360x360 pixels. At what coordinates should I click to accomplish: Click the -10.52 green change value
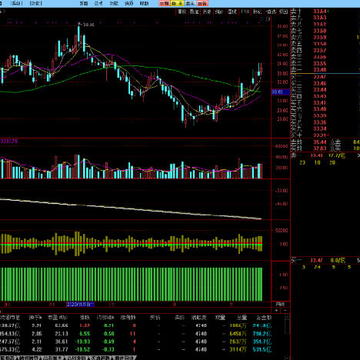[x=82, y=349]
